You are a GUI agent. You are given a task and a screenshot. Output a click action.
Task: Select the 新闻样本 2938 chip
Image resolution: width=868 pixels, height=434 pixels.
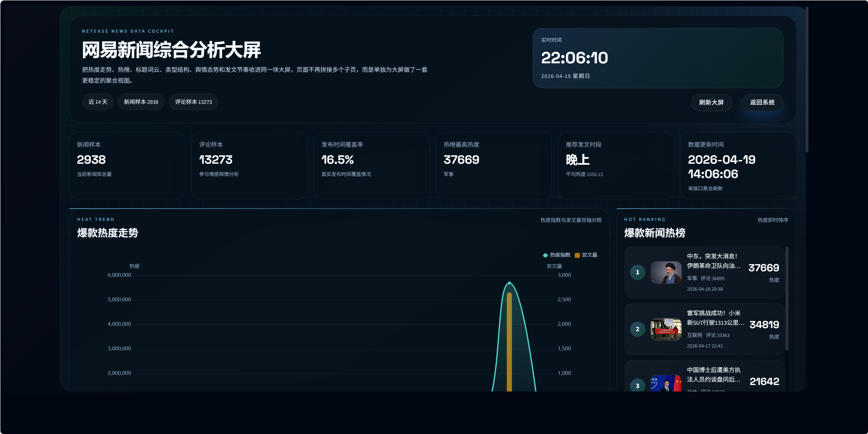point(141,102)
